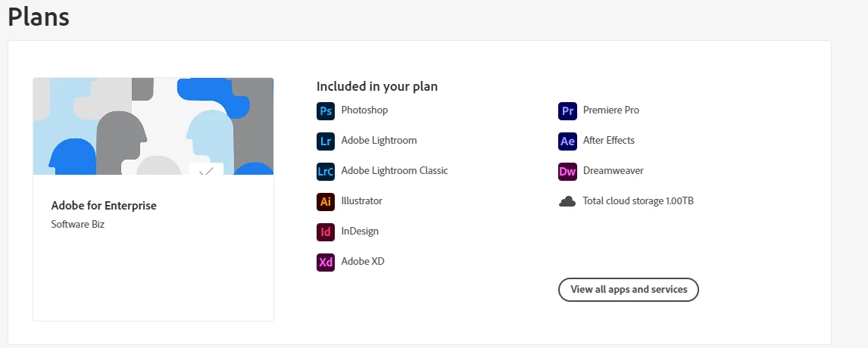
Task: Click the 'Adobe Lightroom Classic' label
Action: tap(394, 170)
